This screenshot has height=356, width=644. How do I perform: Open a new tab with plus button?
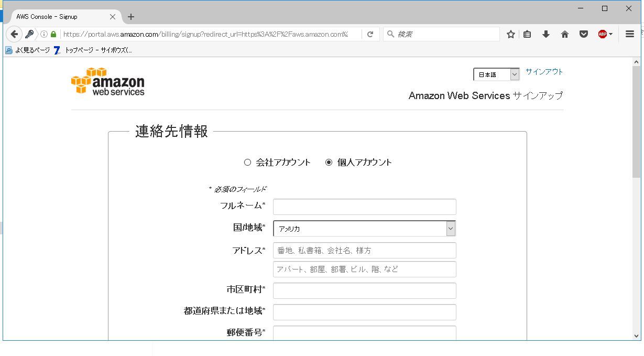(x=131, y=17)
